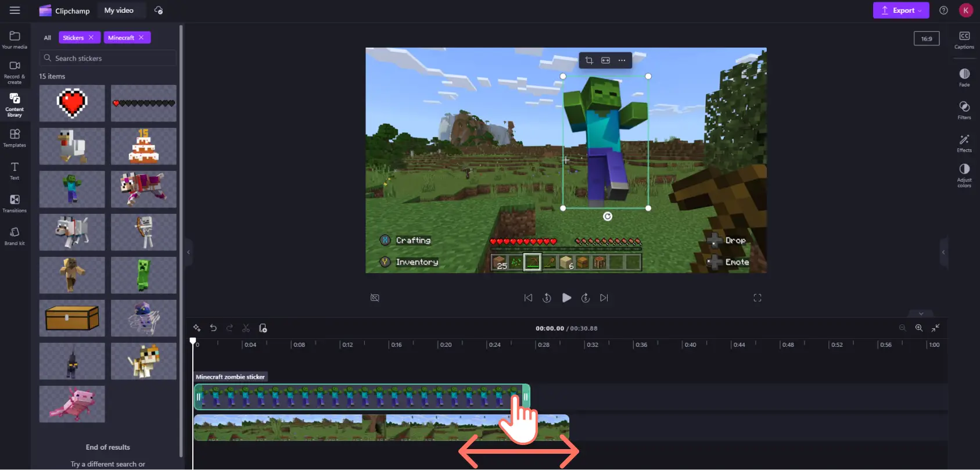
Task: Open the 16:9 aspect ratio selector
Action: tap(927, 39)
